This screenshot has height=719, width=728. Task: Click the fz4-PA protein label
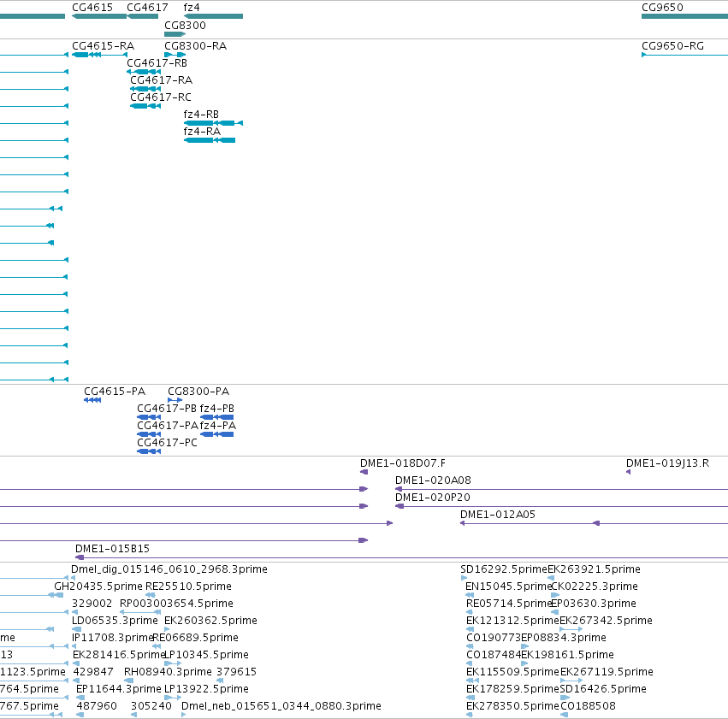(218, 426)
